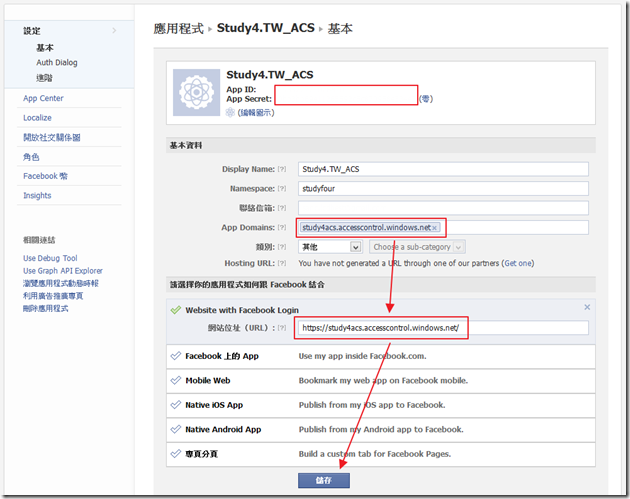The image size is (630, 499).
Task: Open the 類別 category dropdown
Action: [330, 247]
